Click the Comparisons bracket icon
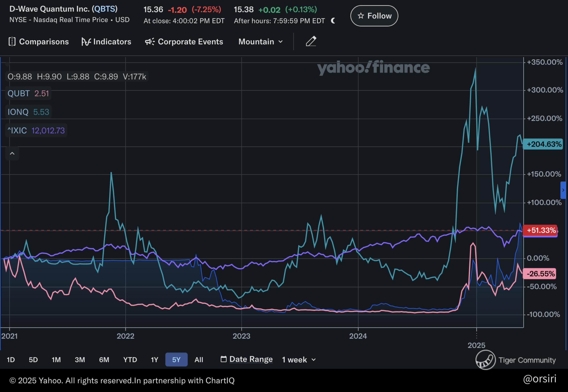 click(12, 42)
